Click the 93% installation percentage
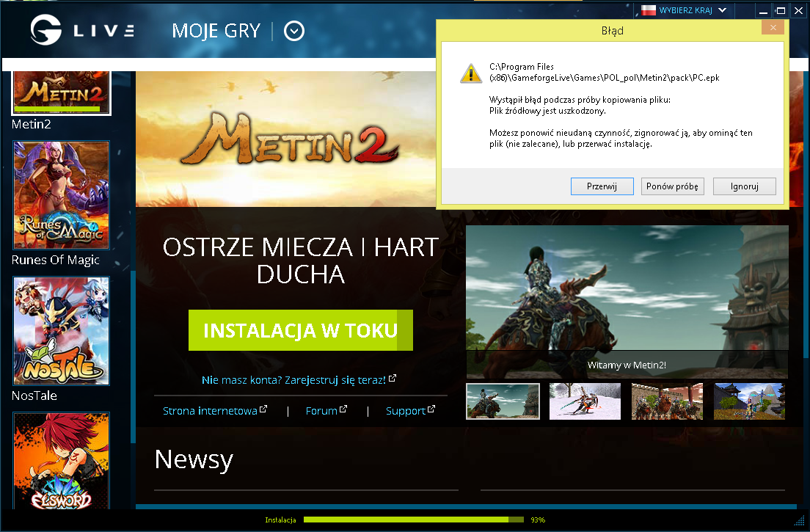The height and width of the screenshot is (532, 810). click(x=538, y=520)
